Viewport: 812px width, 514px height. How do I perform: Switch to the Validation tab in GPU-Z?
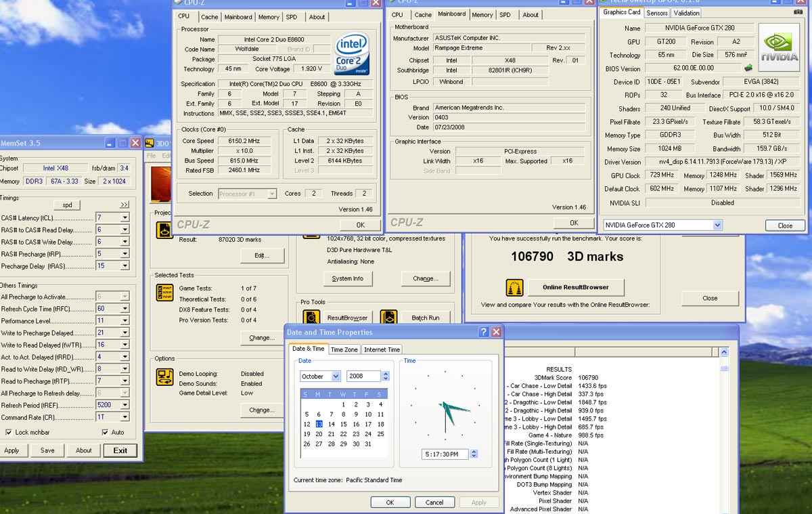point(686,13)
